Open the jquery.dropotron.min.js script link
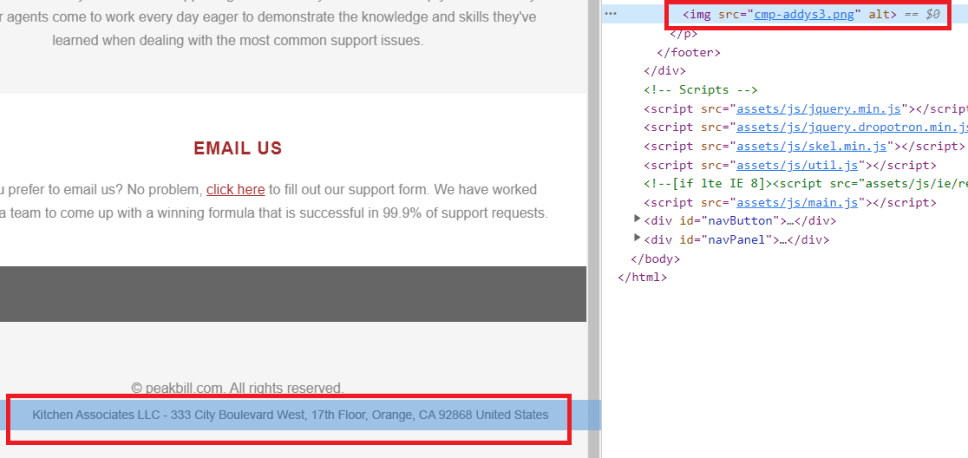Image resolution: width=968 pixels, height=458 pixels. click(x=852, y=127)
